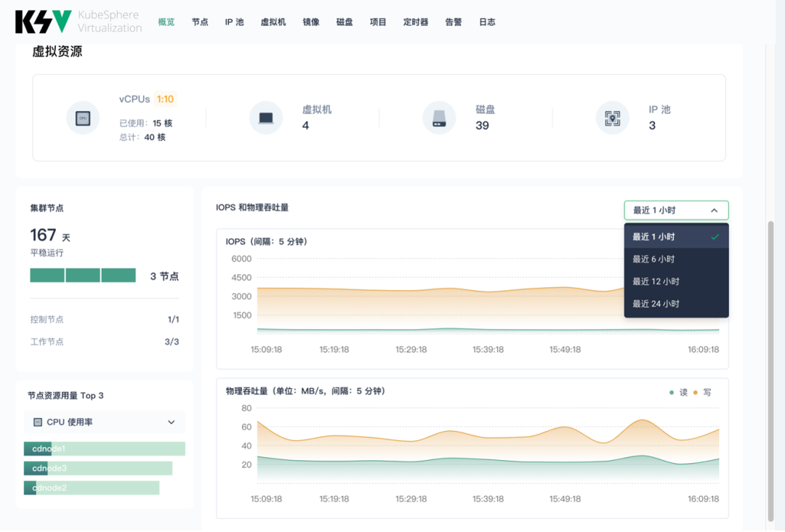Click the 虚拟机 laptop icon
This screenshot has height=532, width=785.
click(266, 118)
